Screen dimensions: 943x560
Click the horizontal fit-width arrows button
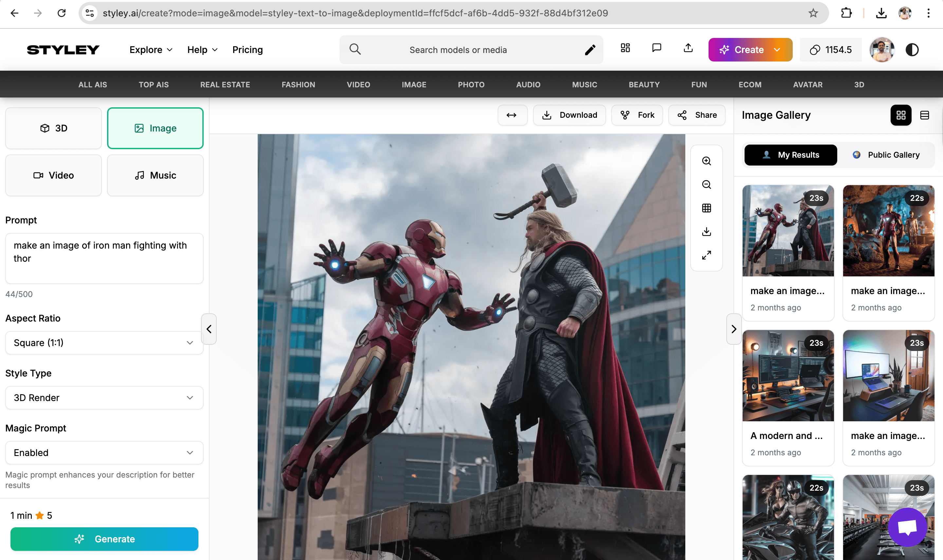click(511, 115)
